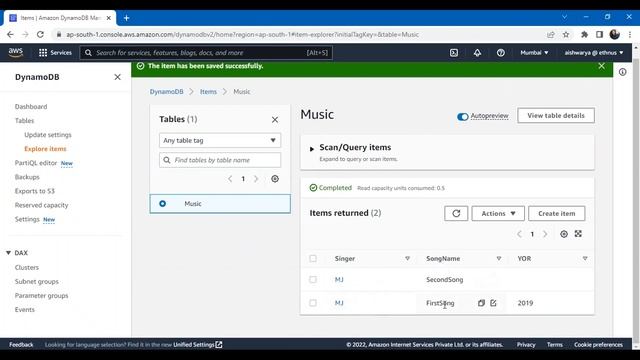Close the Tables panel
The height and width of the screenshot is (360, 640).
coord(275,120)
